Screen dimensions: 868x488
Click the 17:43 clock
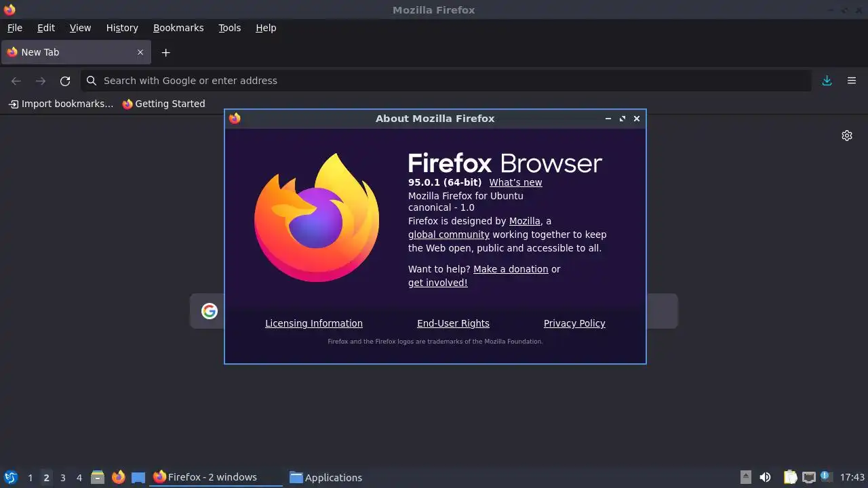[852, 477]
